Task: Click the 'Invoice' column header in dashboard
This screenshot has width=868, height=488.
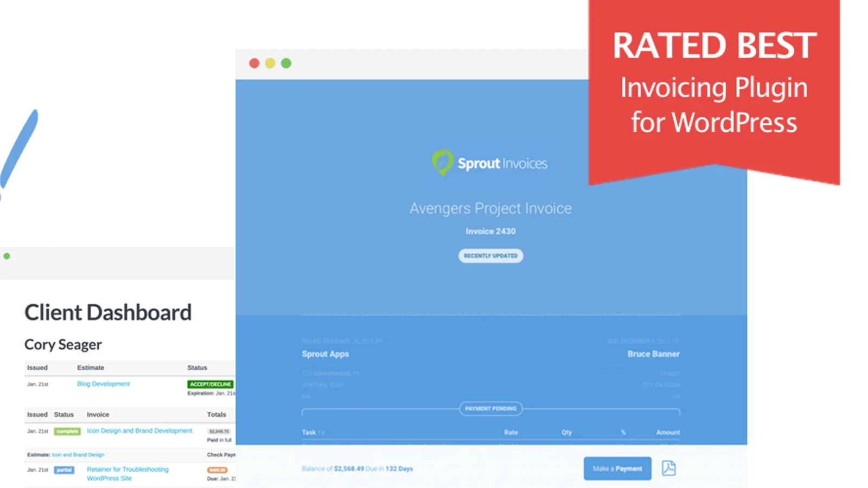Action: (98, 415)
